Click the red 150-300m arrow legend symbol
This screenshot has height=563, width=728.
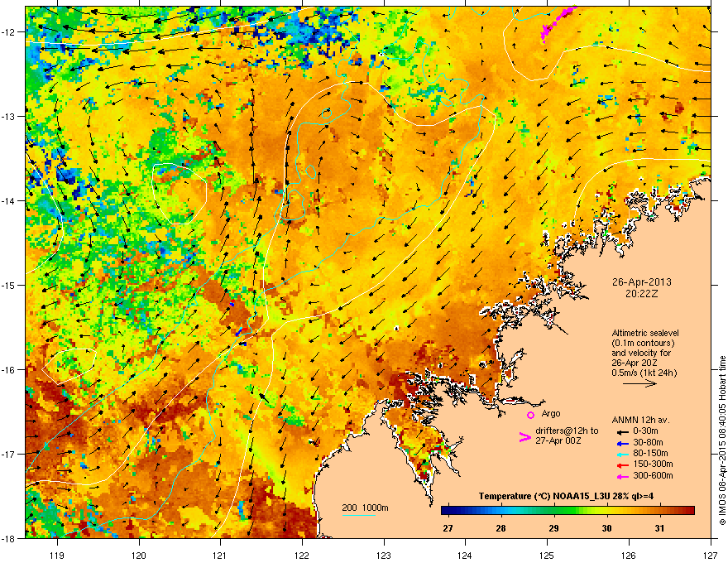tap(621, 465)
